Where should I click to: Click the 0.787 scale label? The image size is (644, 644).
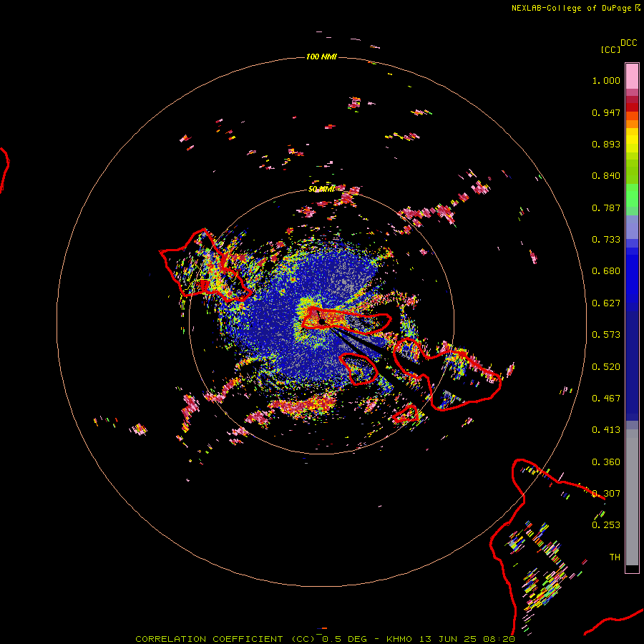click(606, 208)
